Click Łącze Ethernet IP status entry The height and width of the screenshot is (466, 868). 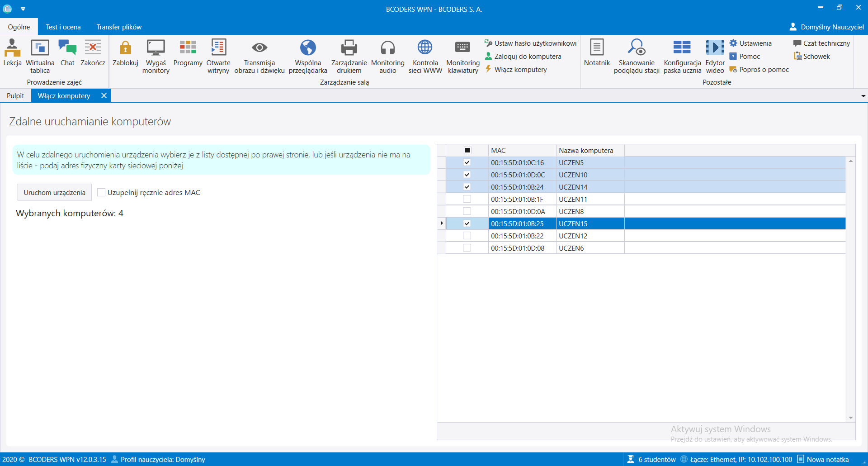[736, 459]
